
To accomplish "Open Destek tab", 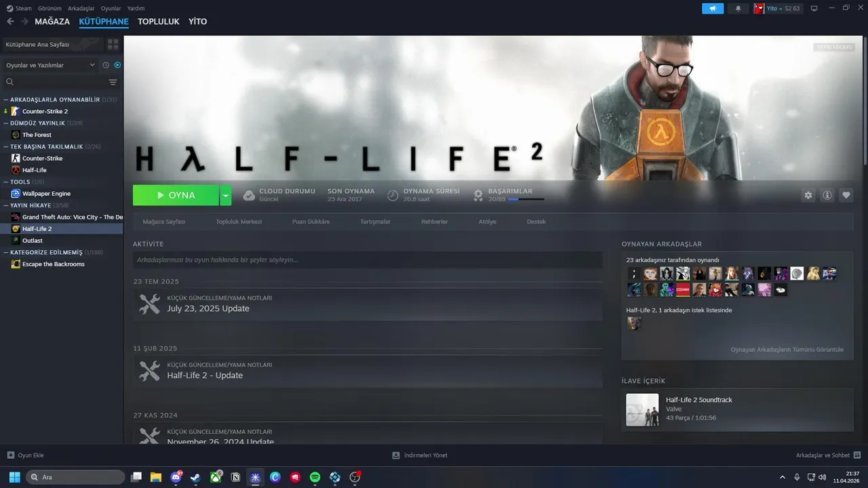I will (x=536, y=222).
